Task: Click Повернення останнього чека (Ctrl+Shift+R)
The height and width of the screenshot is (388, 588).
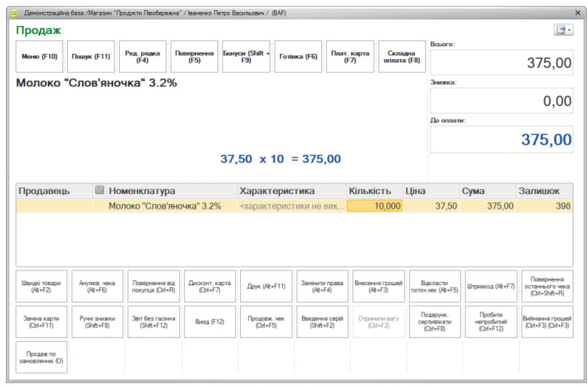Action: coord(547,286)
